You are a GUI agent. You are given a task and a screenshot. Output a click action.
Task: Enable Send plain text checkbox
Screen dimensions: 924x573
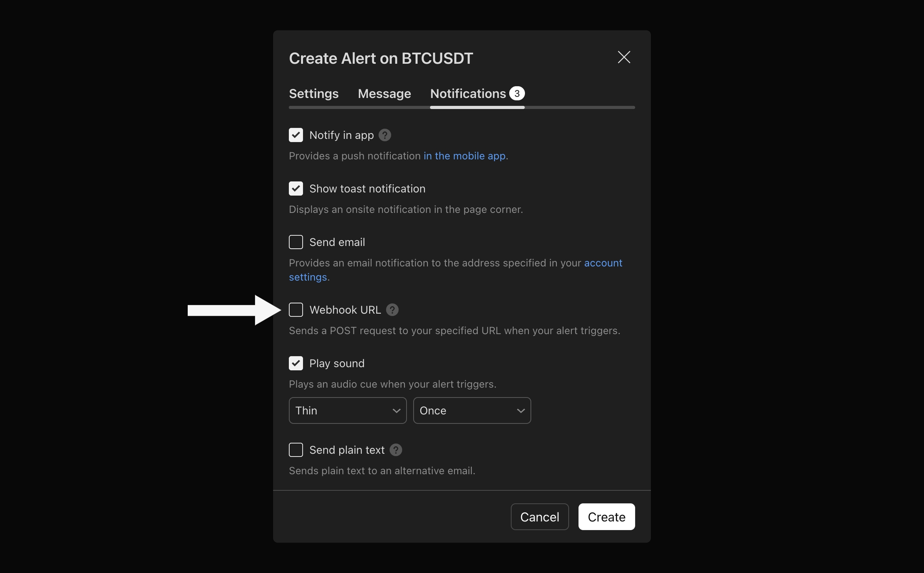point(296,450)
